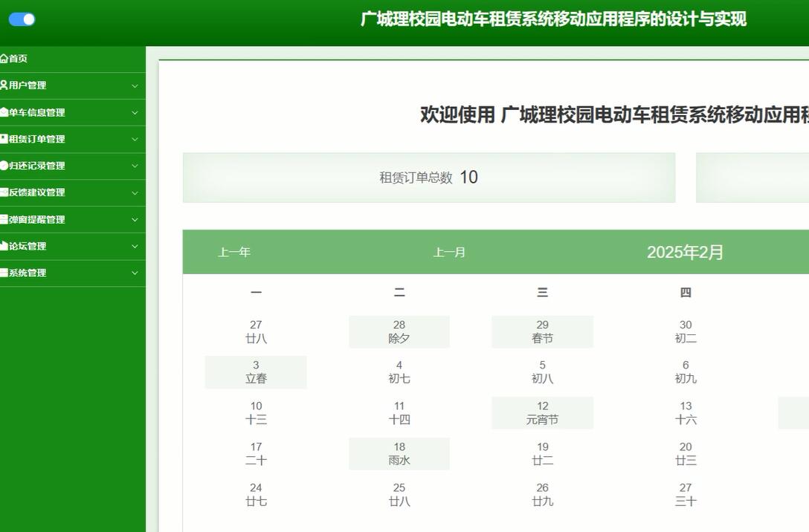The width and height of the screenshot is (809, 532).
Task: Expand the 租赁订单管理 chevron
Action: [x=135, y=139]
